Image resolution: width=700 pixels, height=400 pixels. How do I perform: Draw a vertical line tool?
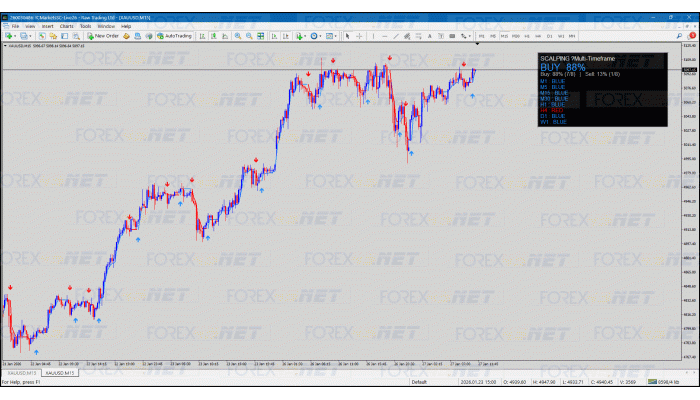coord(373,36)
